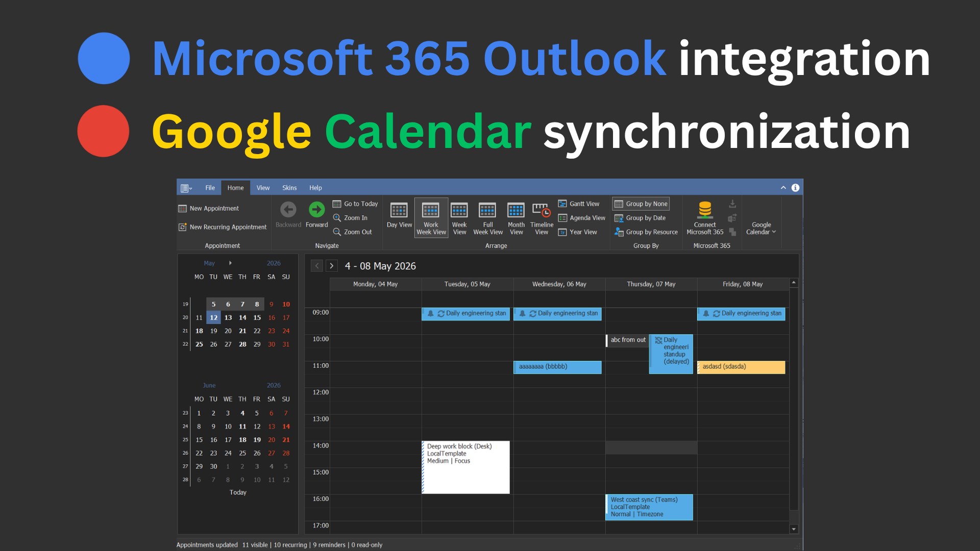Switch to Week View

pos(459,218)
